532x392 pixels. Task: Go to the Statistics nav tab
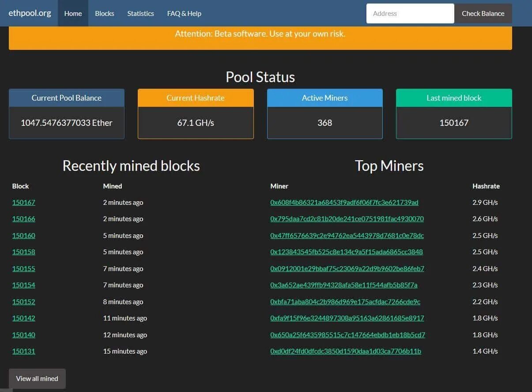[140, 13]
